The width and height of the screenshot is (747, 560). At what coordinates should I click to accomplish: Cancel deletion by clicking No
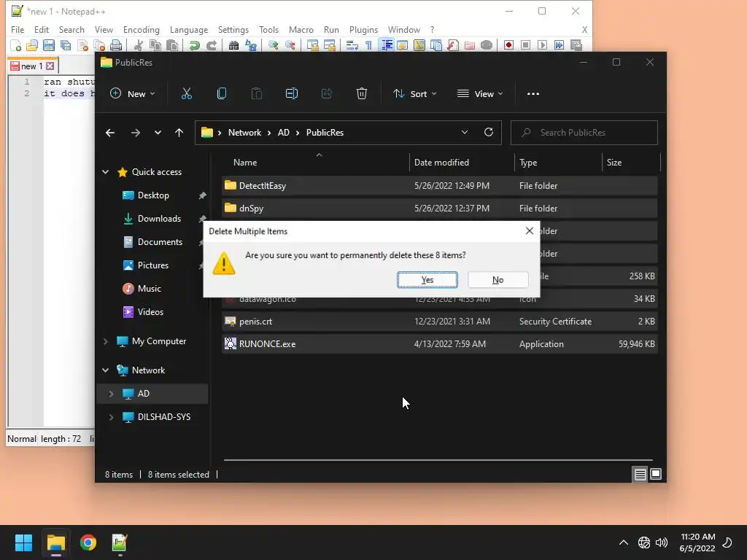tap(498, 280)
